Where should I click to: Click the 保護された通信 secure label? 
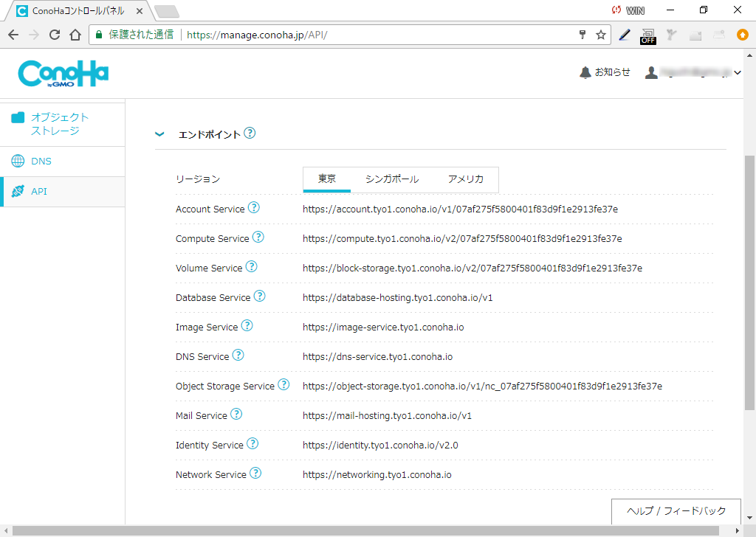coord(141,35)
